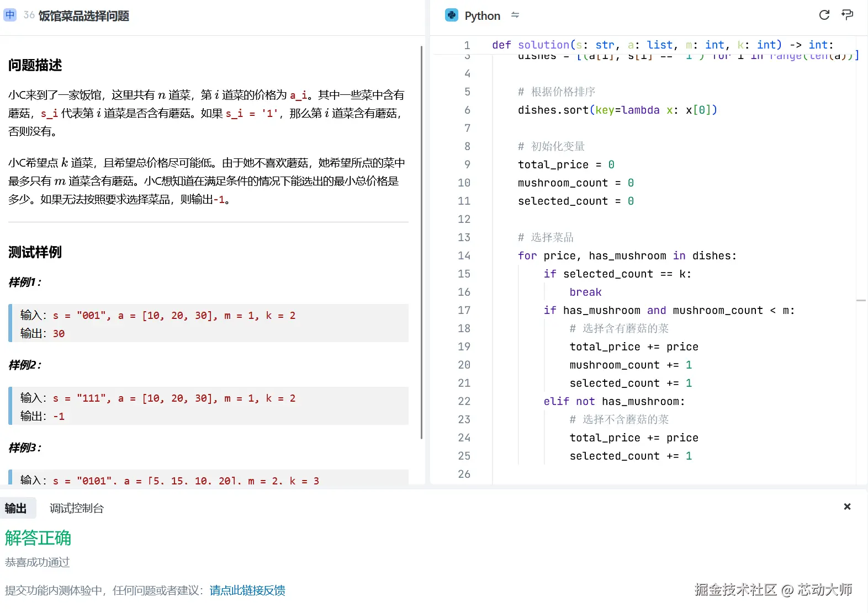Click the 样例1 label
The image size is (868, 613).
pos(25,282)
